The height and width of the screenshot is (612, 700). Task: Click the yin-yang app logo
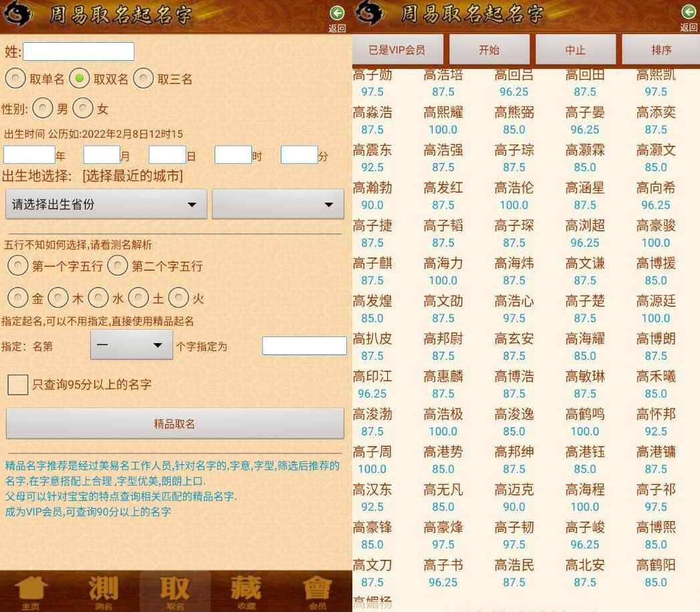pos(17,13)
